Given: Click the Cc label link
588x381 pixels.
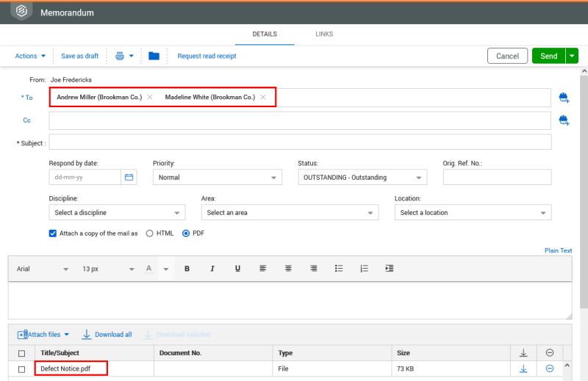Looking at the screenshot, I should (26, 120).
